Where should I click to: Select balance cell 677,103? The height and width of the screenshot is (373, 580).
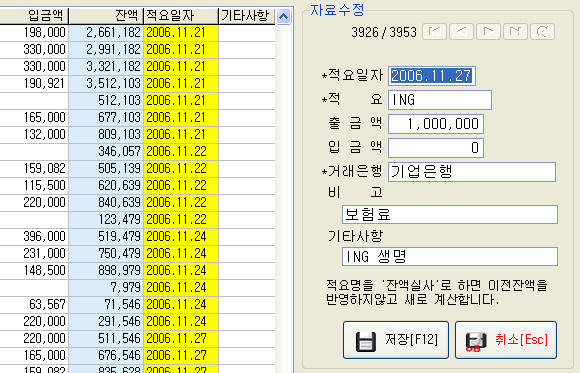click(106, 118)
